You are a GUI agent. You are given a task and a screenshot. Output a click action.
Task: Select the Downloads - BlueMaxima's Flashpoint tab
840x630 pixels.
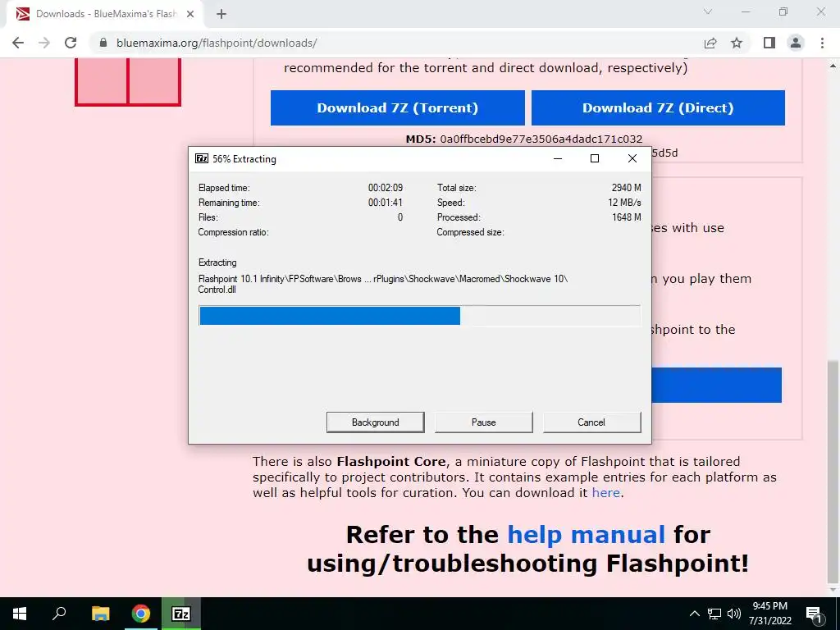(x=106, y=14)
